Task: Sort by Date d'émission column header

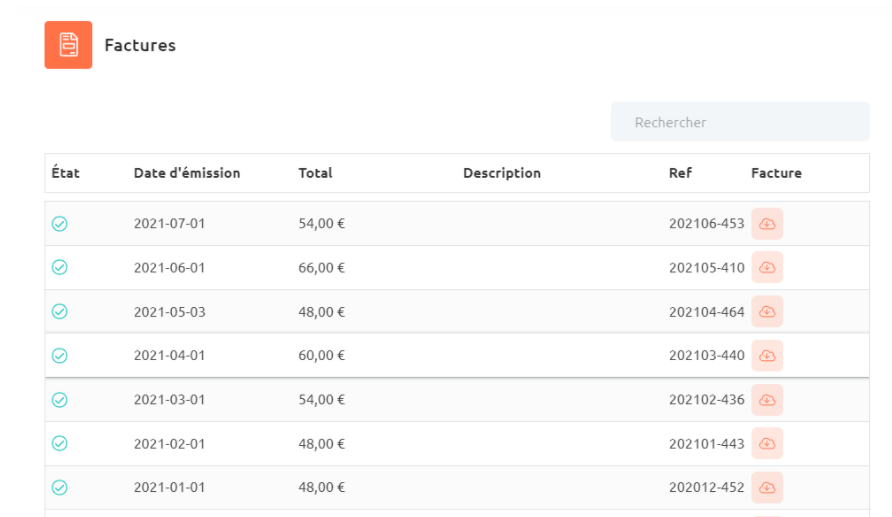Action: (187, 173)
